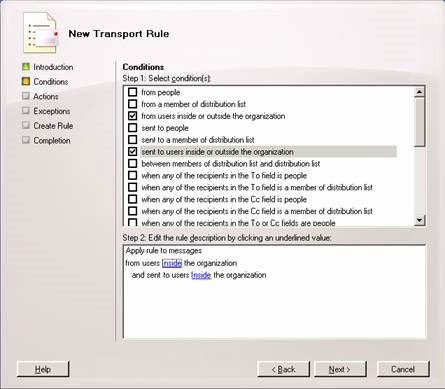Check 'To or Cc fields are people'

coord(133,222)
